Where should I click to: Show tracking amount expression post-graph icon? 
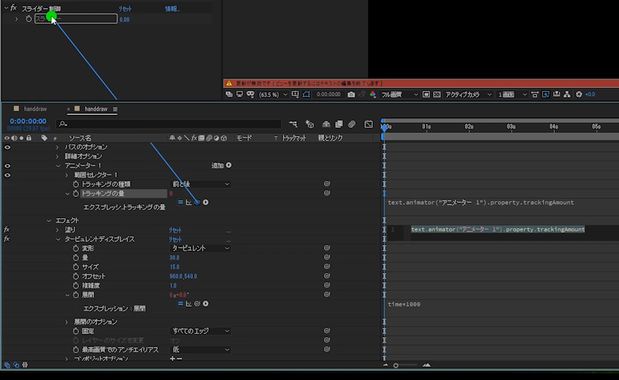point(189,202)
